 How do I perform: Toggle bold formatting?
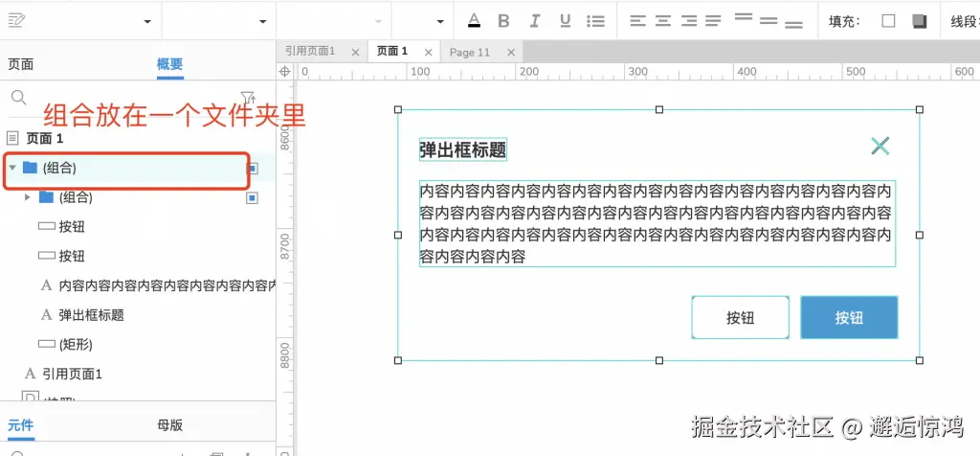503,21
